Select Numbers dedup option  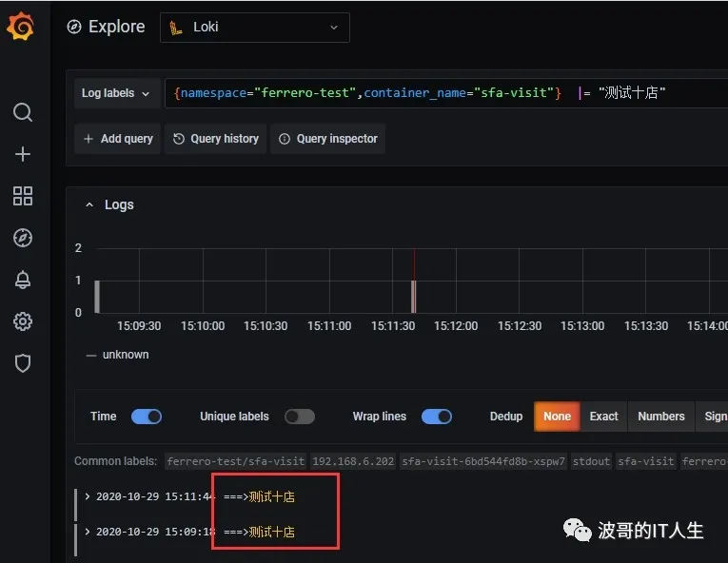[x=661, y=417]
